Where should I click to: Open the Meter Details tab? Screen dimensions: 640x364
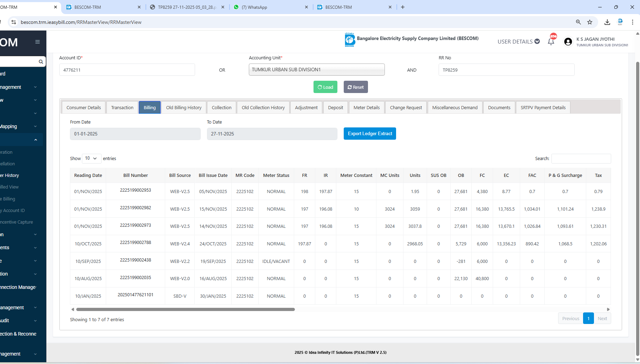(366, 107)
